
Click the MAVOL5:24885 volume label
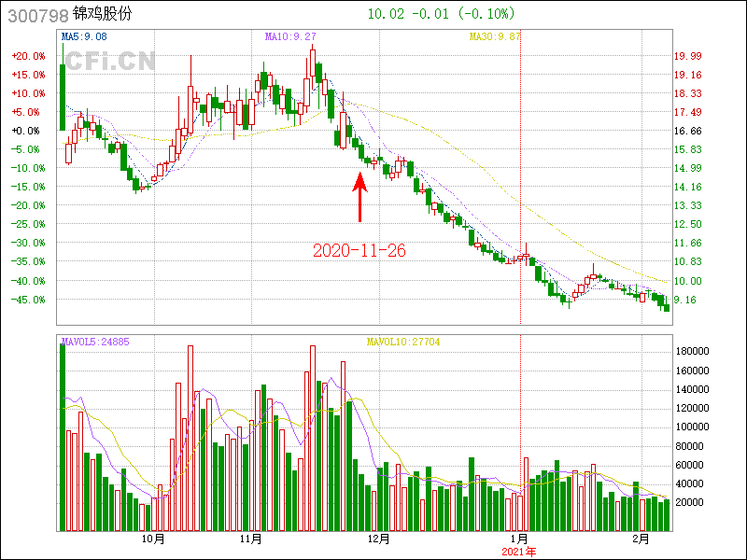95,342
